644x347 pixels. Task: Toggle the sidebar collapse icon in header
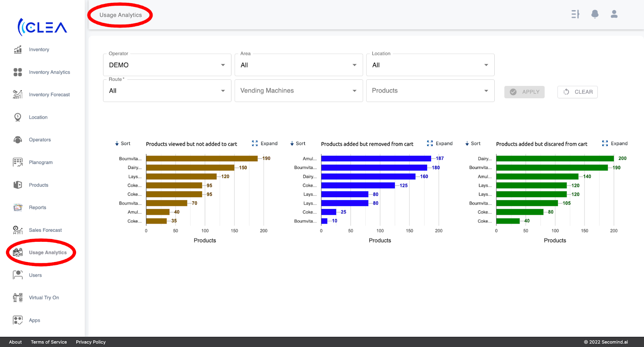pos(576,15)
